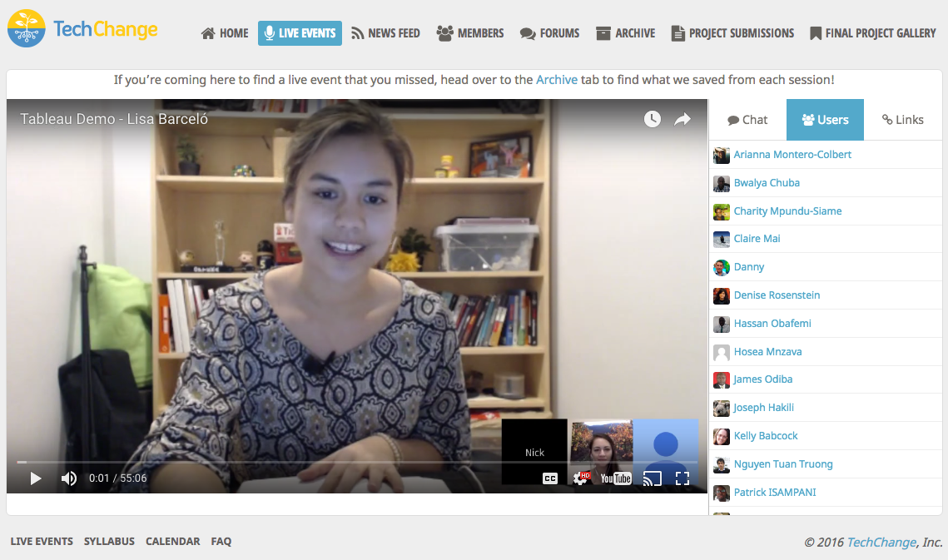Open Project Submissions page
The width and height of the screenshot is (948, 560).
pos(732,33)
